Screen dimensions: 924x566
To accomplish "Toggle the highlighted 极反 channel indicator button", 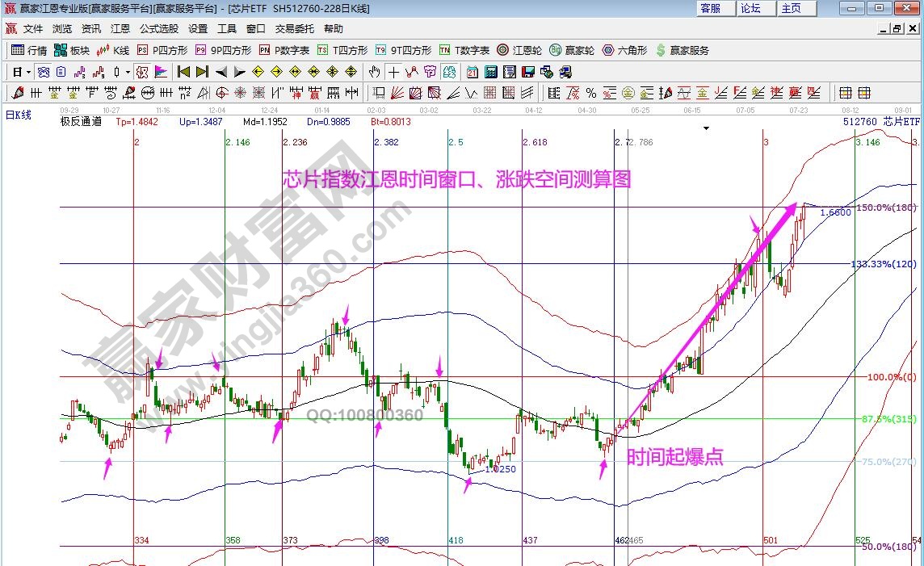I will pyautogui.click(x=142, y=71).
